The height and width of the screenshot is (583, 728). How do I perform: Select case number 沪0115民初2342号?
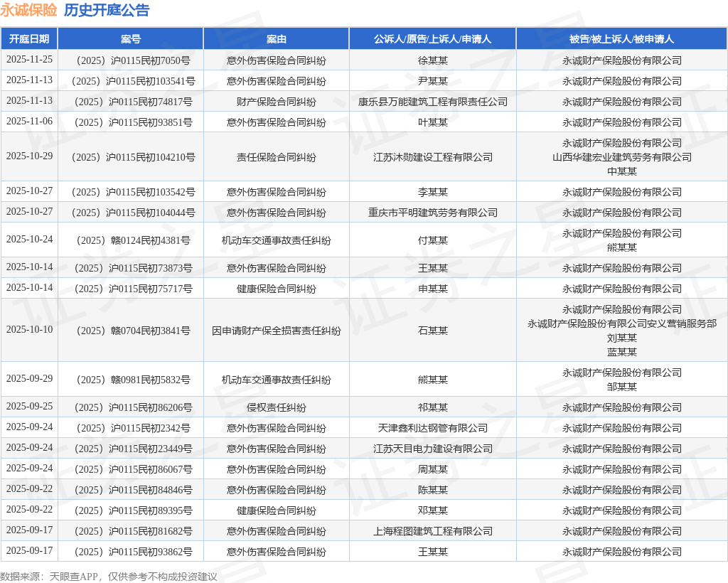point(133,428)
